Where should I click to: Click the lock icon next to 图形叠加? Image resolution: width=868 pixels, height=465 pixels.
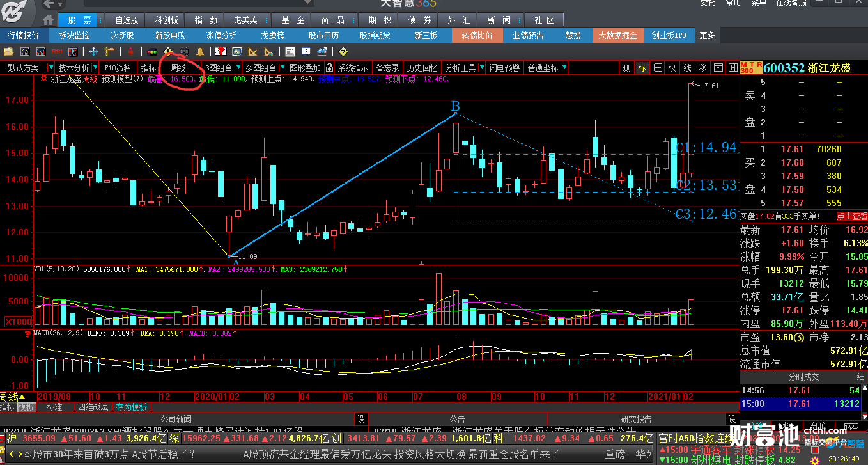(x=329, y=68)
